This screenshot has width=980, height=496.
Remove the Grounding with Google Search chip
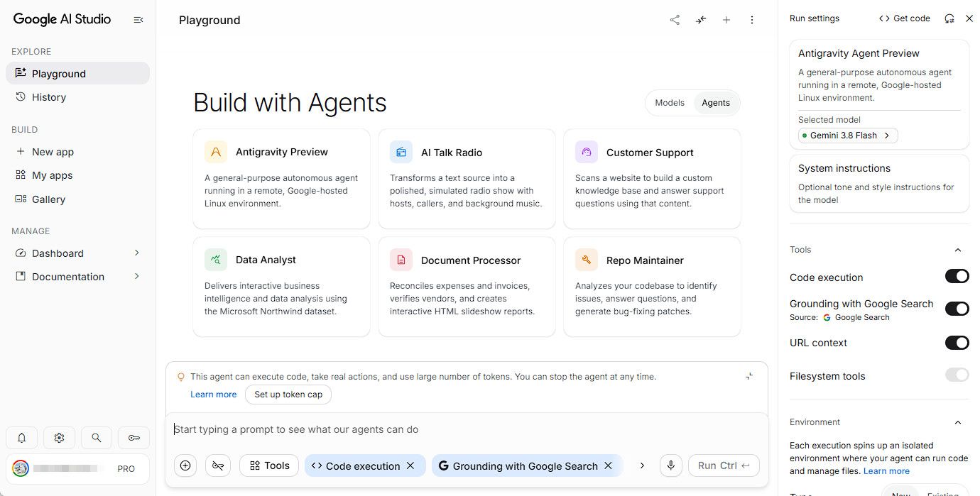coord(608,465)
